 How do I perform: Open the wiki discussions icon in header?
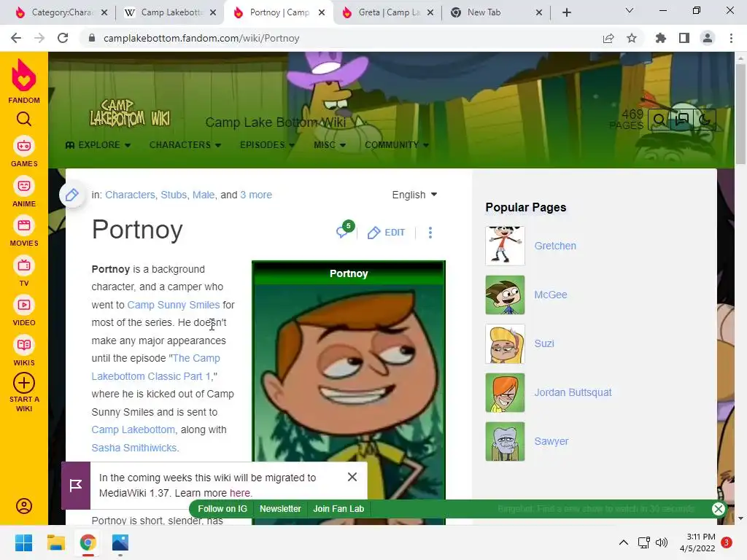(682, 120)
